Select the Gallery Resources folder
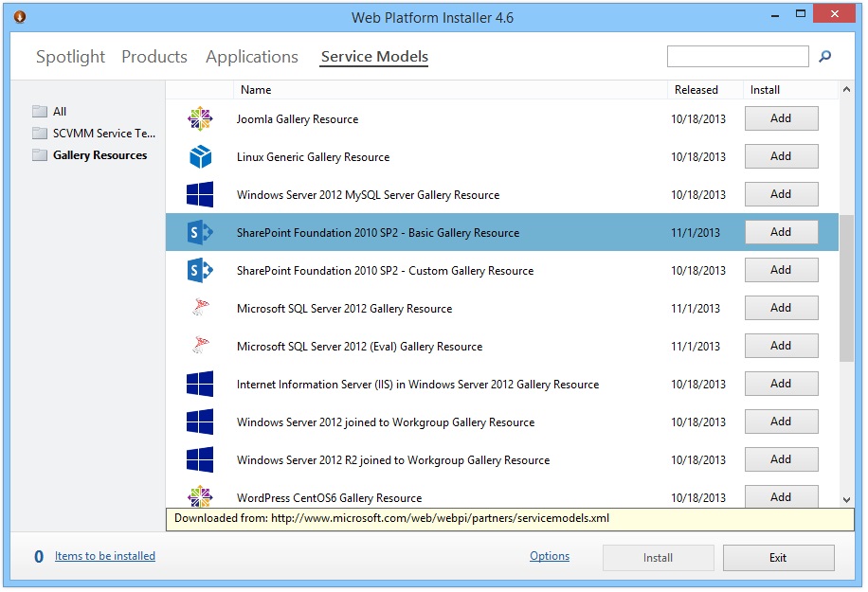Image resolution: width=868 pixels, height=592 pixels. tap(91, 154)
